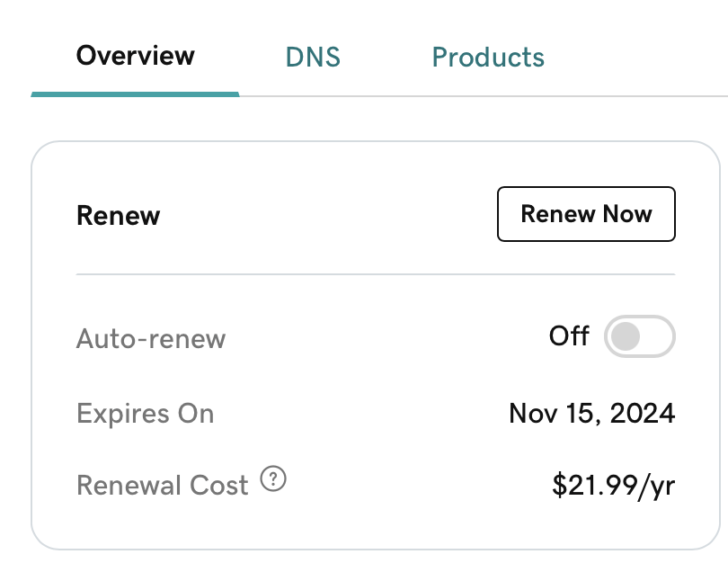Click the 'Off' status label beside Auto-renew

(x=569, y=335)
